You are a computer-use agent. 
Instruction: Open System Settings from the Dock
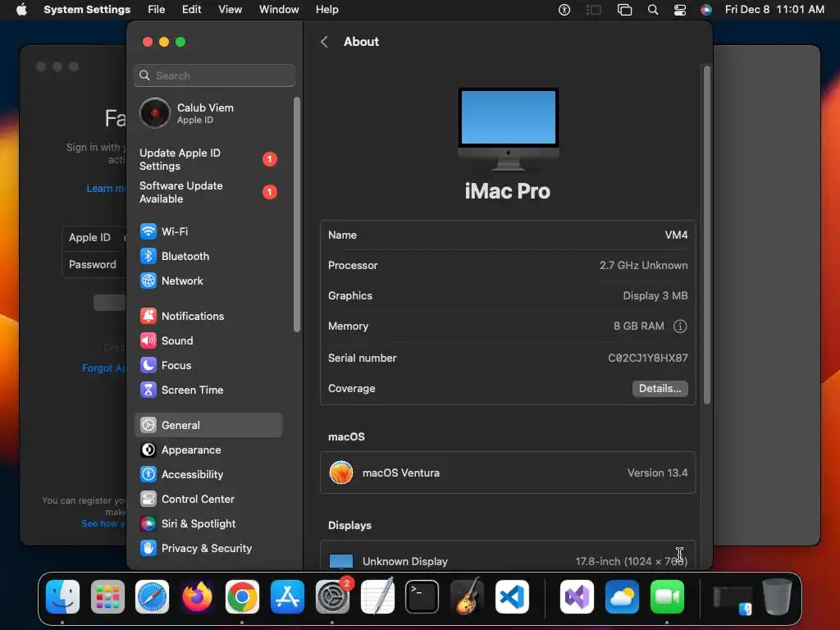[332, 597]
